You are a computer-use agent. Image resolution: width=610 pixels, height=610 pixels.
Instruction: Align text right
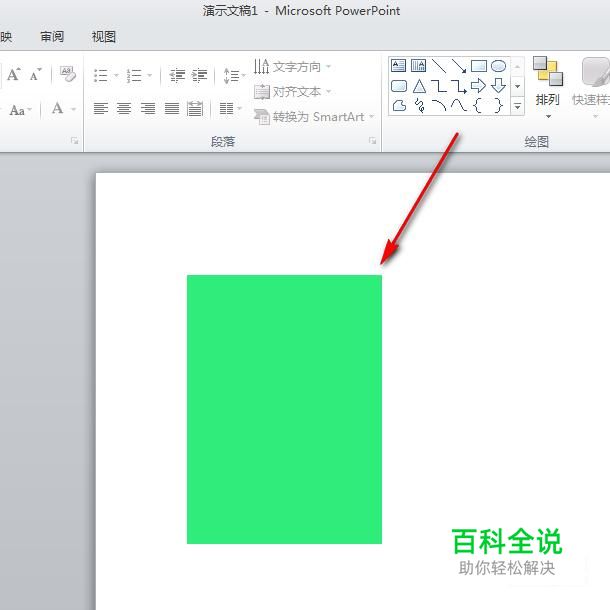click(148, 108)
